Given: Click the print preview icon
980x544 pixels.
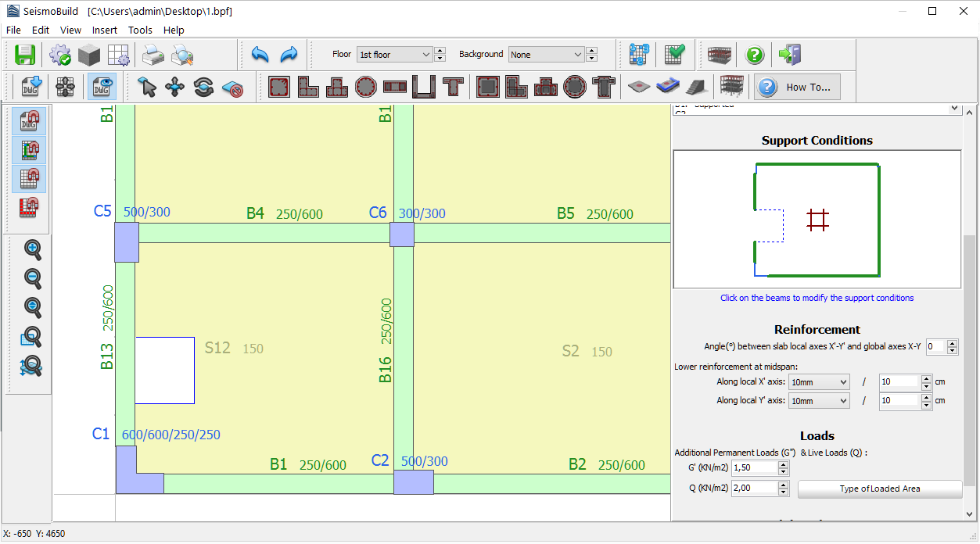Looking at the screenshot, I should (x=182, y=55).
